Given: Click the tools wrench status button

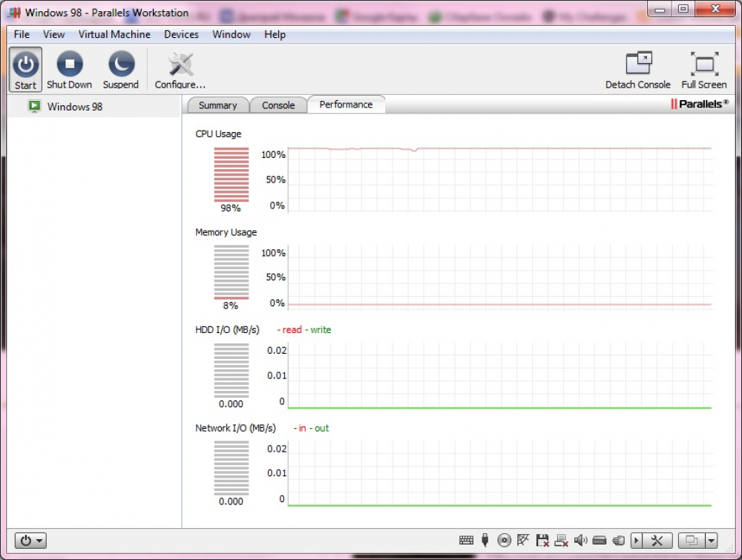Looking at the screenshot, I should coord(657,540).
